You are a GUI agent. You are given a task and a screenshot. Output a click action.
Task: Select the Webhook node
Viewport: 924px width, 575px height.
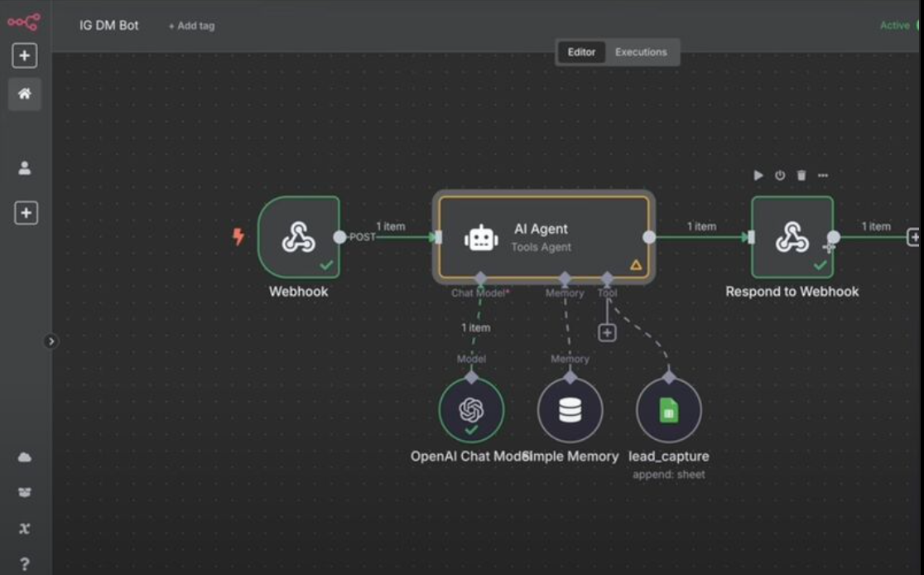pyautogui.click(x=299, y=237)
